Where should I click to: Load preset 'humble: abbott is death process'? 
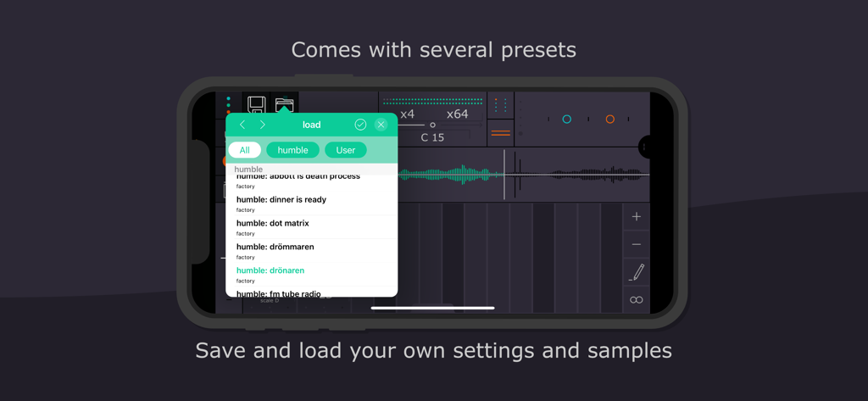(312, 181)
